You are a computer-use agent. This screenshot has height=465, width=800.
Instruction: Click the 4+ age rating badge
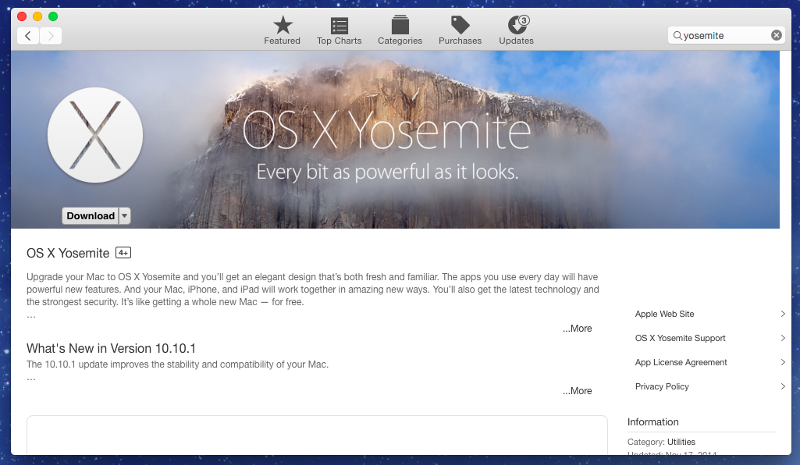(x=123, y=253)
